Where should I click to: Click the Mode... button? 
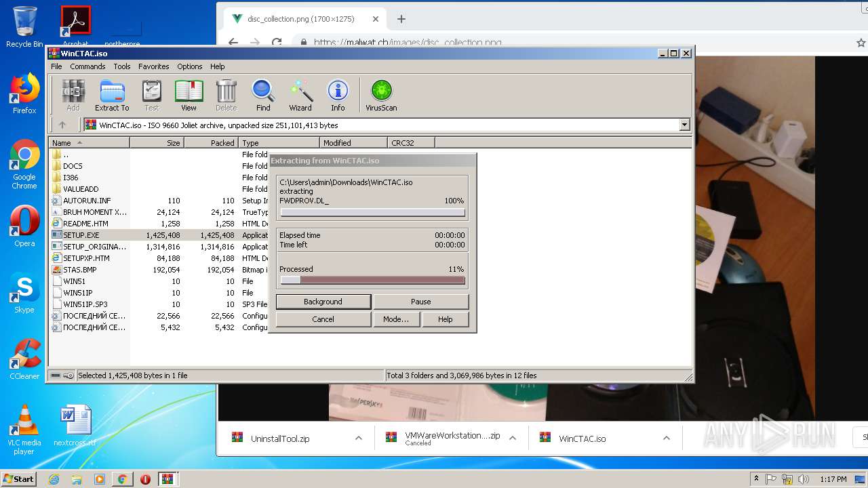396,319
